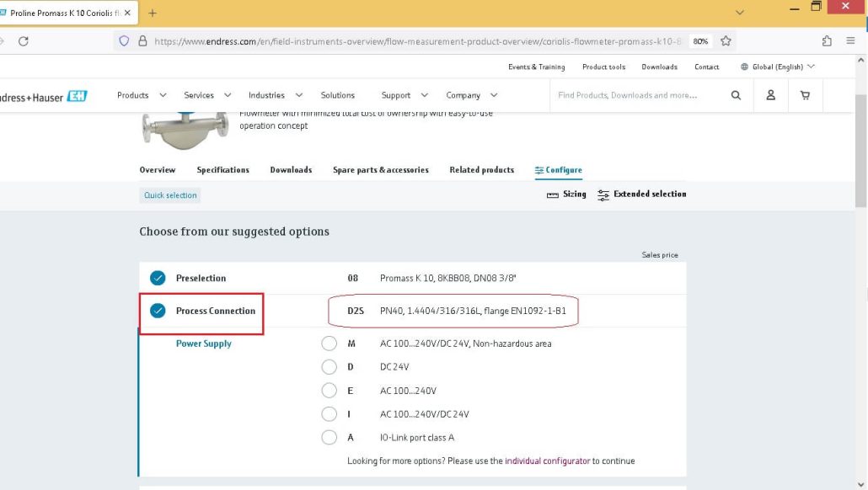
Task: Click the search magnifier icon
Action: pos(736,95)
